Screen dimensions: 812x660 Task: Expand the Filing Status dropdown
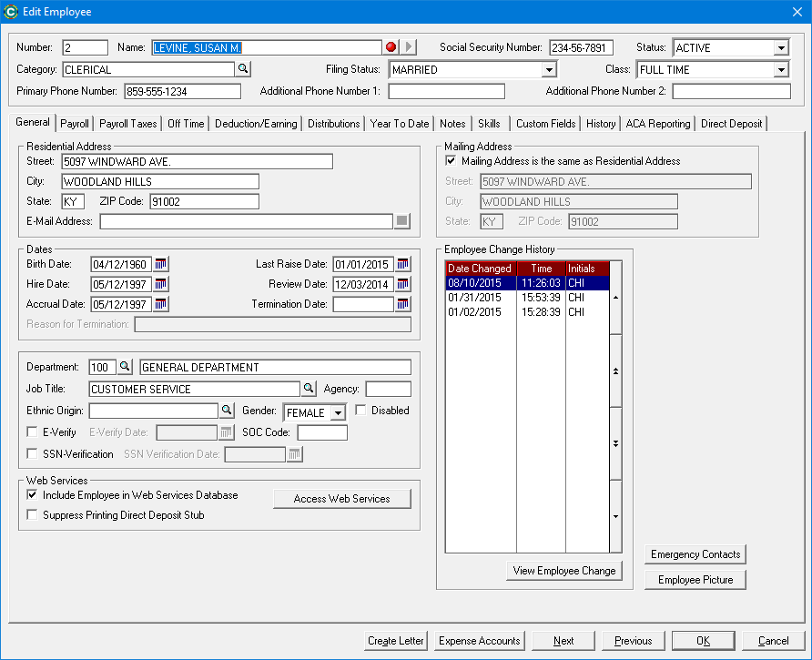coord(549,70)
